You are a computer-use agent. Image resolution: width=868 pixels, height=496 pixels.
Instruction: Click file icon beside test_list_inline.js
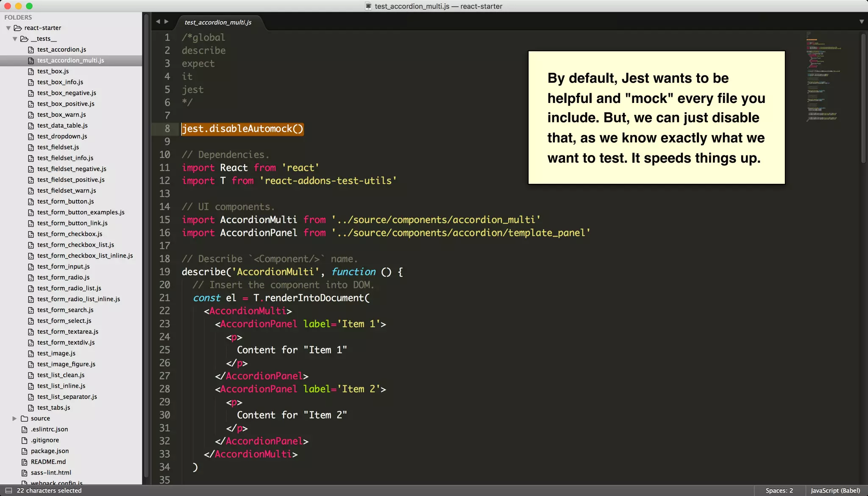click(31, 386)
